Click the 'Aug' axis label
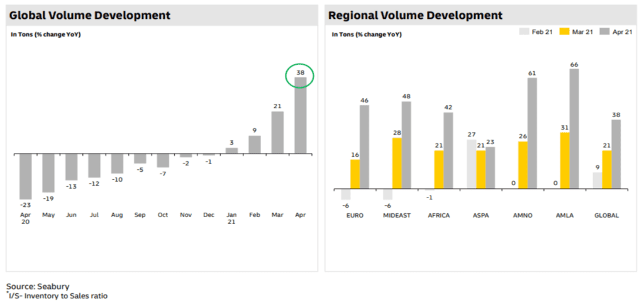Screen dimensions: 644x302 coord(117,215)
